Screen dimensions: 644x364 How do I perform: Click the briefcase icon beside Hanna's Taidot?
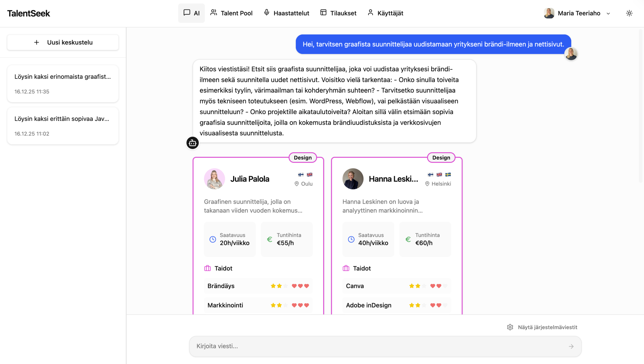pyautogui.click(x=346, y=268)
